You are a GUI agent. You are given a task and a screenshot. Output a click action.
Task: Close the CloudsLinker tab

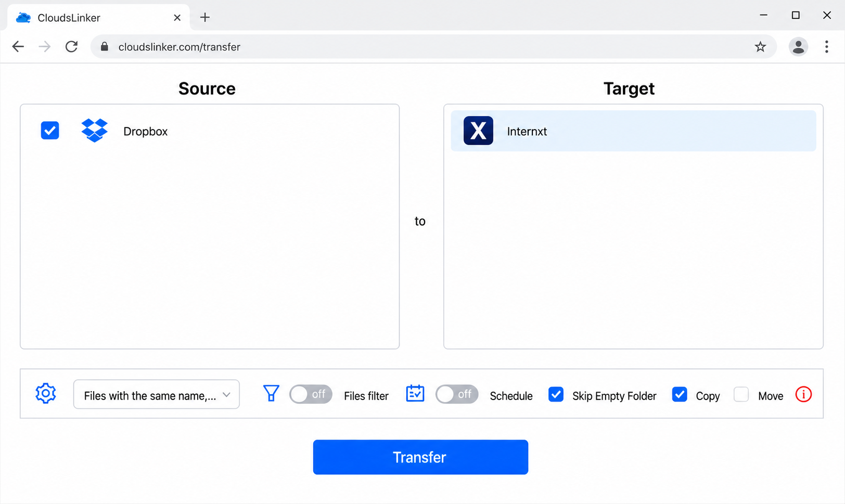[x=177, y=18]
